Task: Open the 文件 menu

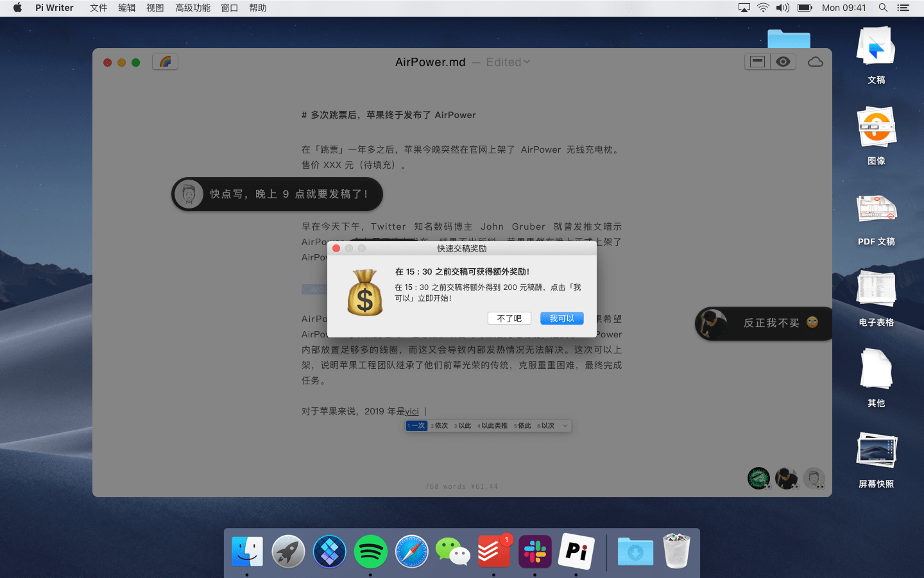Action: point(99,8)
